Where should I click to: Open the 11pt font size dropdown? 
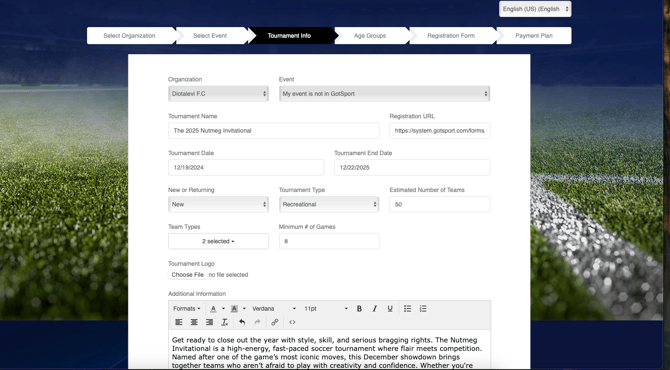click(x=326, y=308)
